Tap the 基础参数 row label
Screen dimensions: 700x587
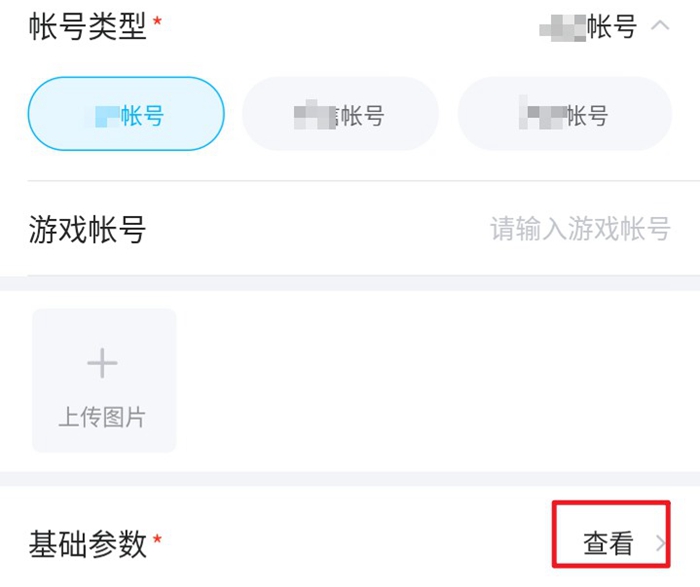pyautogui.click(x=87, y=543)
